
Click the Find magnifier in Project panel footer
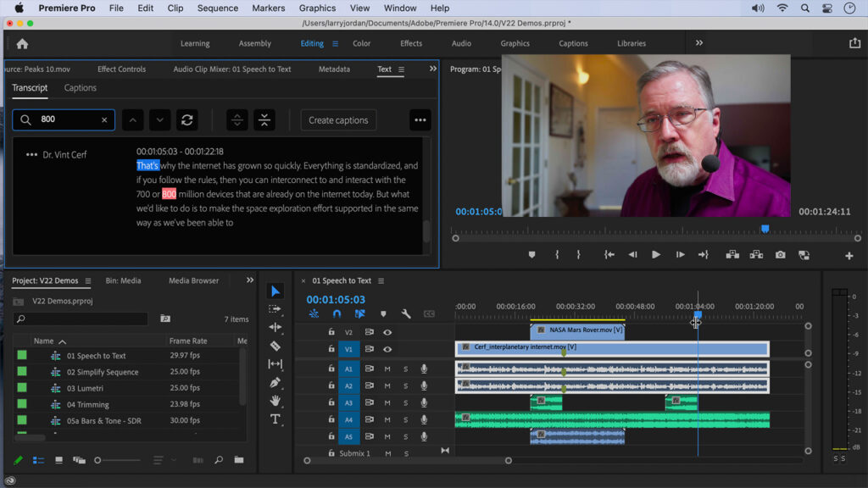coord(219,460)
